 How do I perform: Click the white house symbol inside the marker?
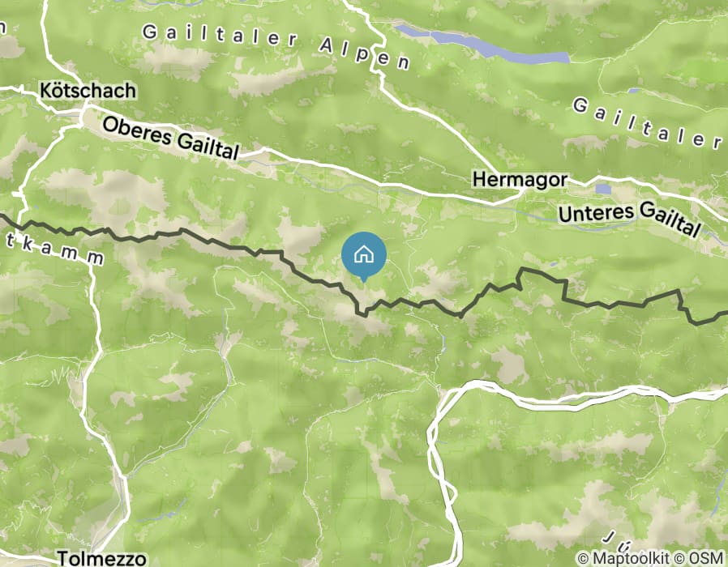363,254
